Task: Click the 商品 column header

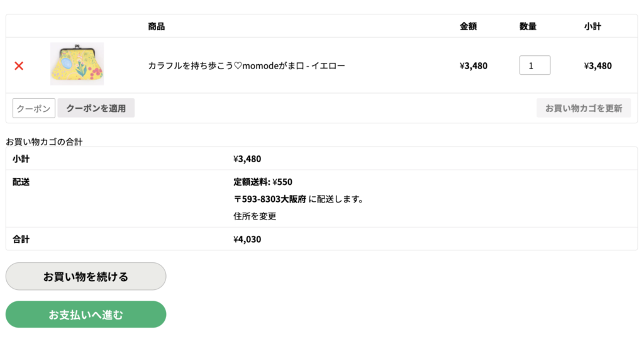Action: pyautogui.click(x=157, y=26)
